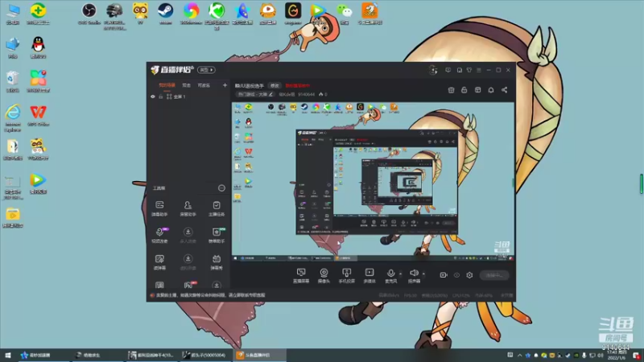Open Steam icon on the desktop
This screenshot has width=644, height=362.
tap(166, 14)
